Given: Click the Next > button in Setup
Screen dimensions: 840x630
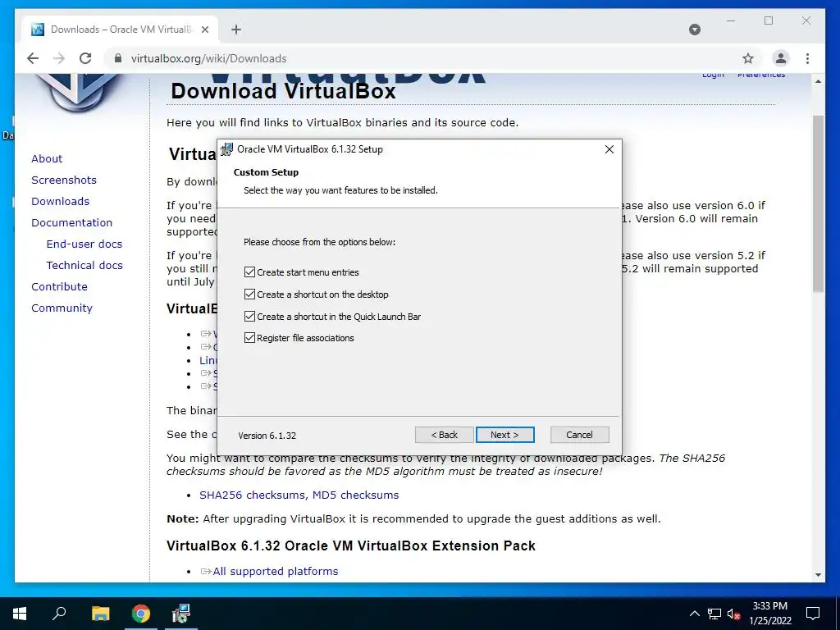Looking at the screenshot, I should point(504,435).
